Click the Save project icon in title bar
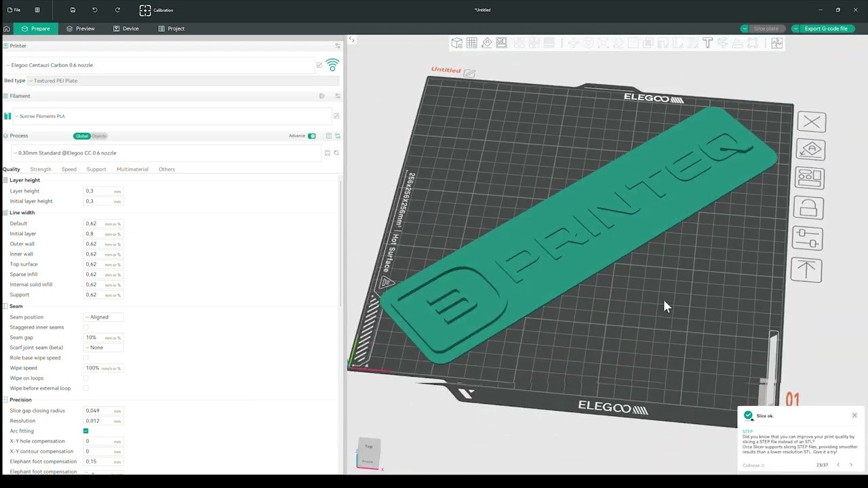Viewport: 868px width, 488px height. [73, 10]
